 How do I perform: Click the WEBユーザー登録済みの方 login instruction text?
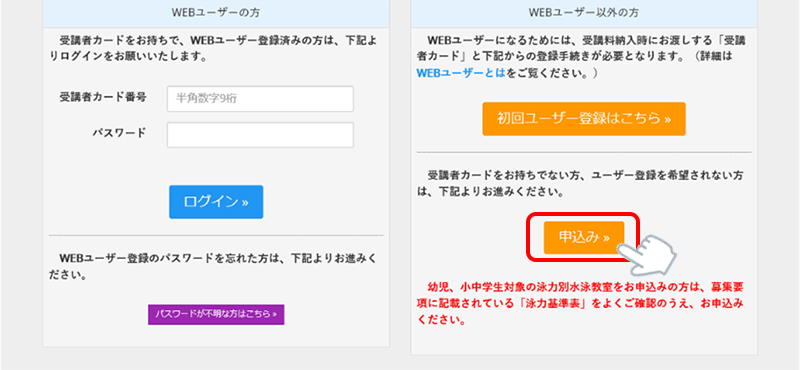coord(214,48)
